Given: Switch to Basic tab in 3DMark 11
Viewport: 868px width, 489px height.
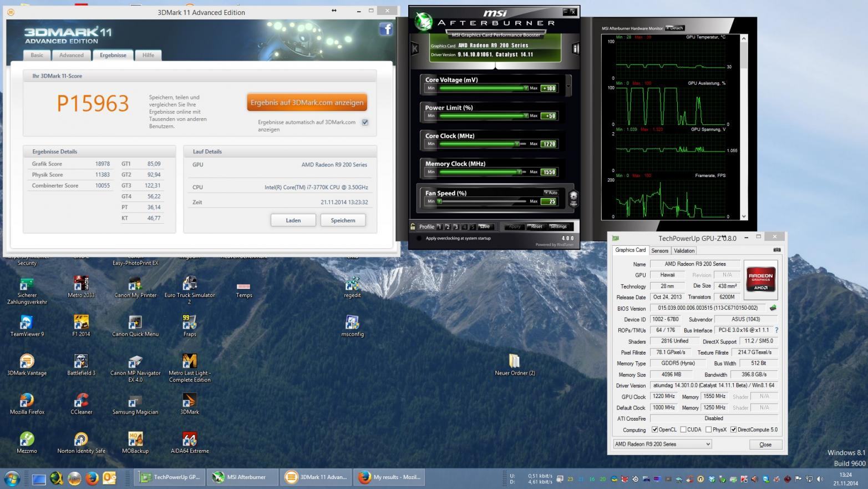Looking at the screenshot, I should (x=37, y=55).
